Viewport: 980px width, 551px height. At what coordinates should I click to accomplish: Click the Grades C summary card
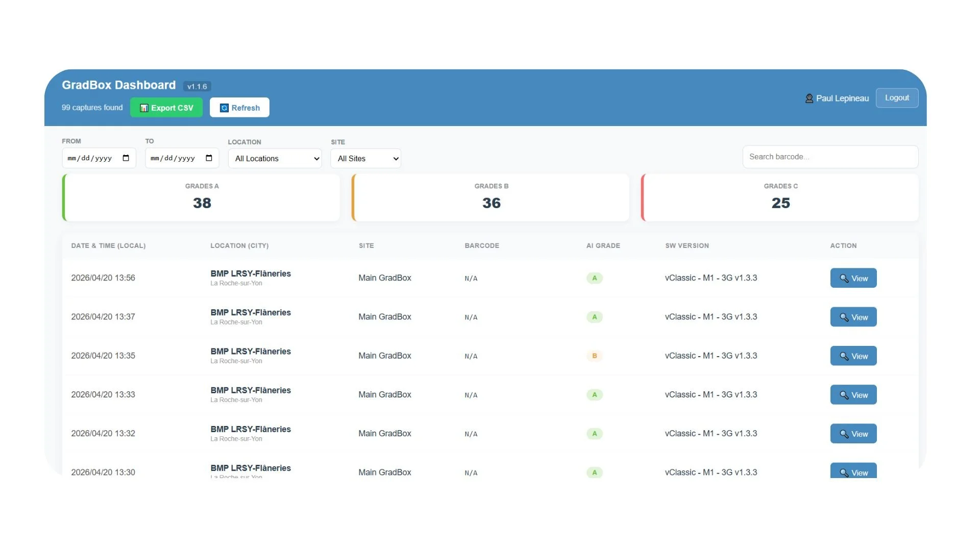click(780, 197)
